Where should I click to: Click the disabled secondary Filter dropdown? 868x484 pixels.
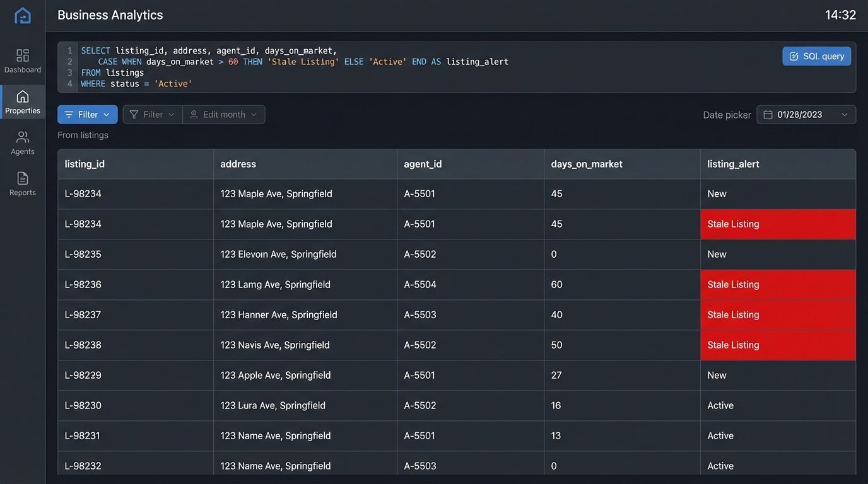pyautogui.click(x=151, y=114)
